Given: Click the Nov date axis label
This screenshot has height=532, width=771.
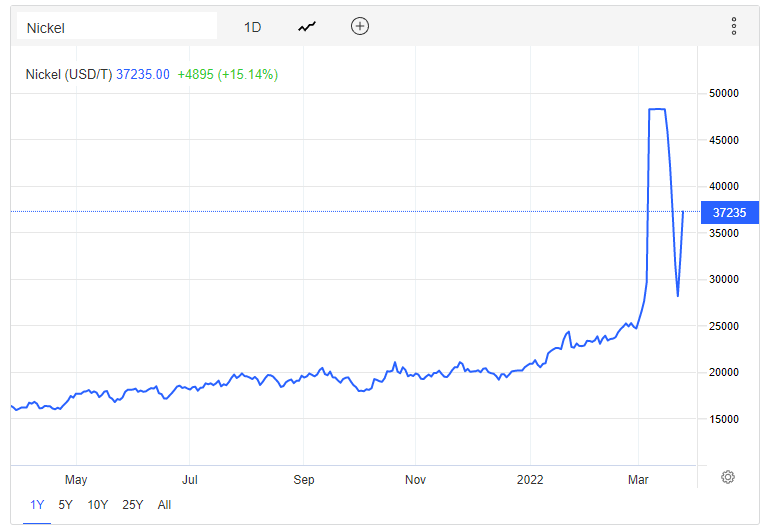Looking at the screenshot, I should pos(415,479).
